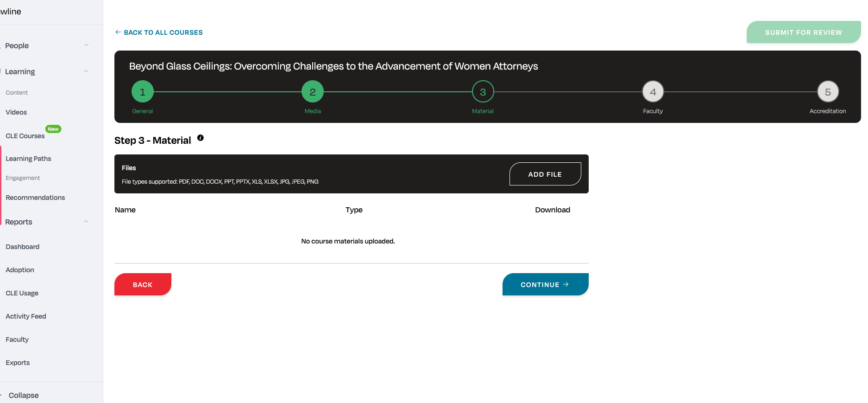The height and width of the screenshot is (403, 868).
Task: Go to step 1 General circle
Action: click(143, 92)
